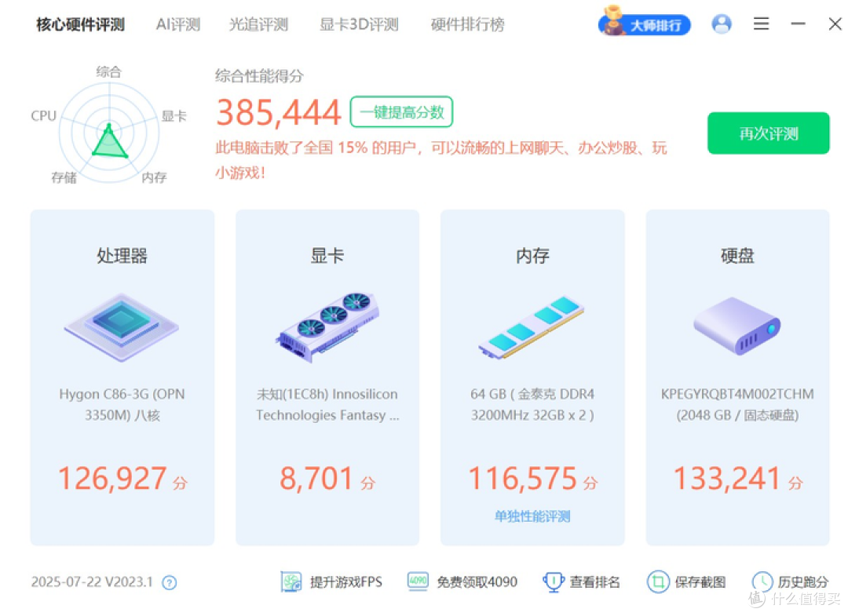Viewport: 848px width, 616px height.
Task: Click the 提升游戏FPS icon
Action: tap(291, 582)
